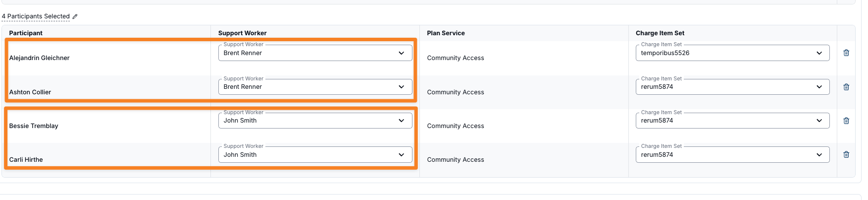
Task: Select the Participant column header
Action: click(x=26, y=33)
